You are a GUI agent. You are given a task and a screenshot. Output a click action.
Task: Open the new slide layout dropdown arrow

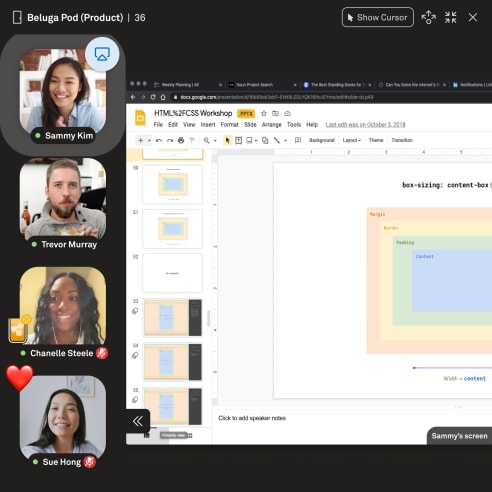click(149, 140)
